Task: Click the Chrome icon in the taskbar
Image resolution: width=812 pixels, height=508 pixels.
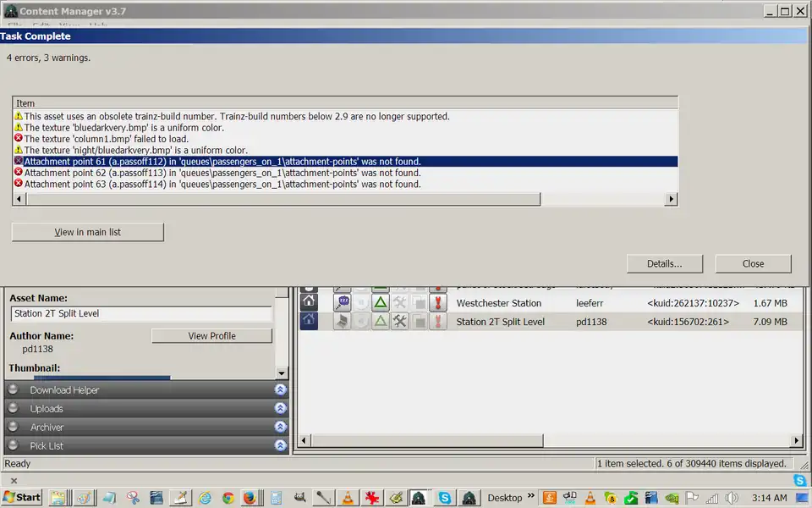Action: 228,498
